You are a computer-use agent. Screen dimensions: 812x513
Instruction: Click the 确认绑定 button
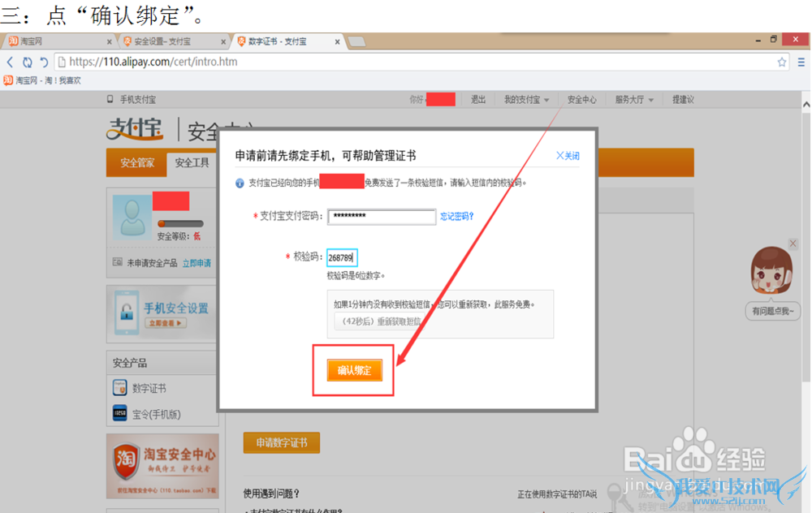(x=355, y=370)
